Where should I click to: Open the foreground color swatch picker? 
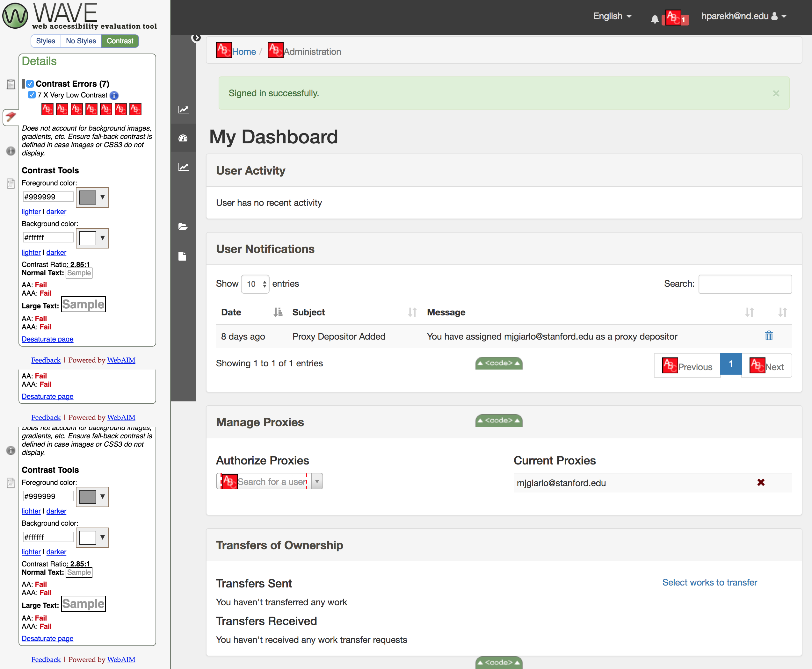(92, 197)
